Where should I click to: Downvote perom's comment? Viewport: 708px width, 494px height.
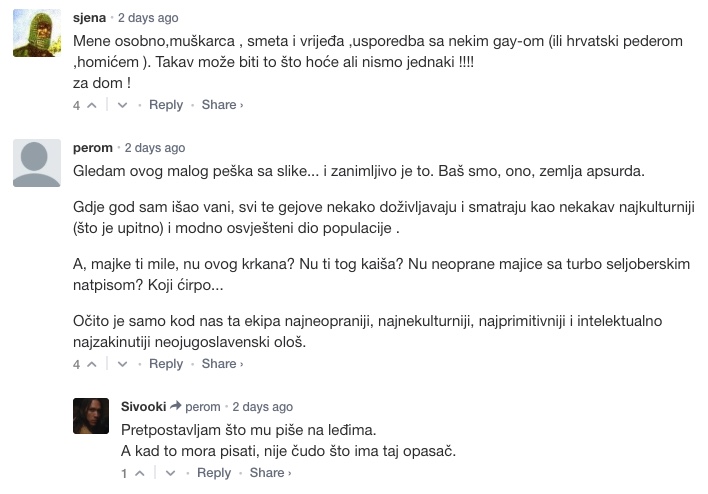tap(122, 365)
